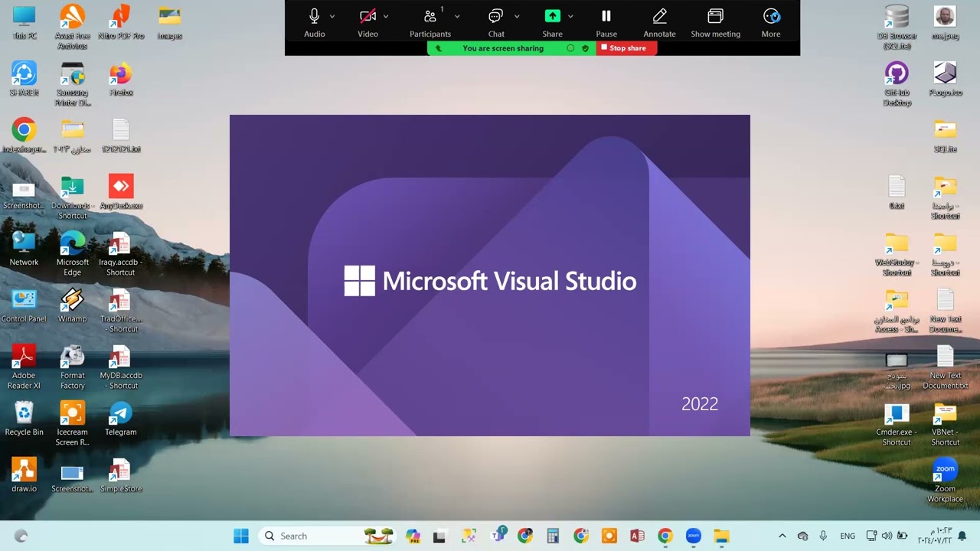Select Iraqy.accdb - Shortcut icon
Viewport: 980px width, 551px height.
[x=121, y=254]
